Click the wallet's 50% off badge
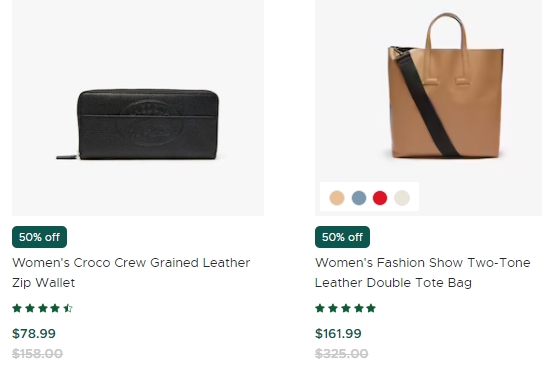The height and width of the screenshot is (367, 542). click(39, 237)
